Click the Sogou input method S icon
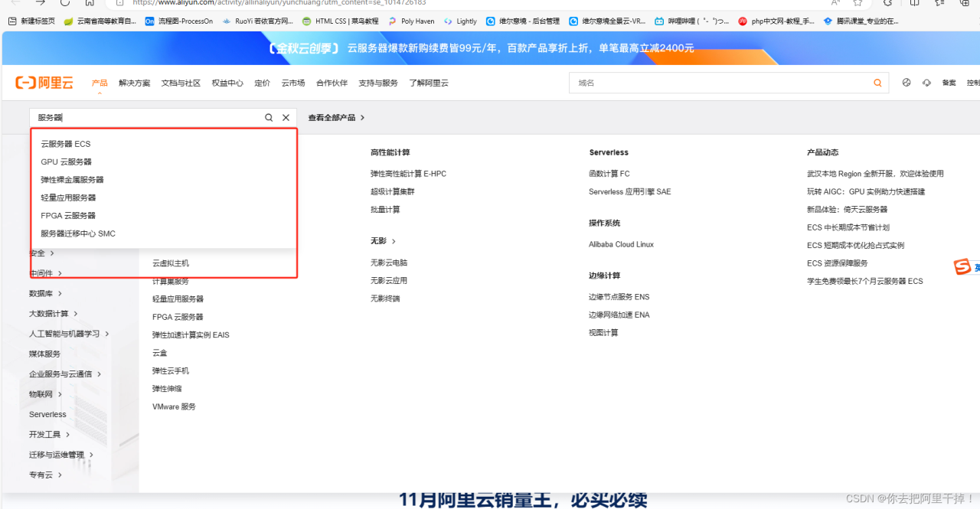The height and width of the screenshot is (509, 980). pos(962,267)
